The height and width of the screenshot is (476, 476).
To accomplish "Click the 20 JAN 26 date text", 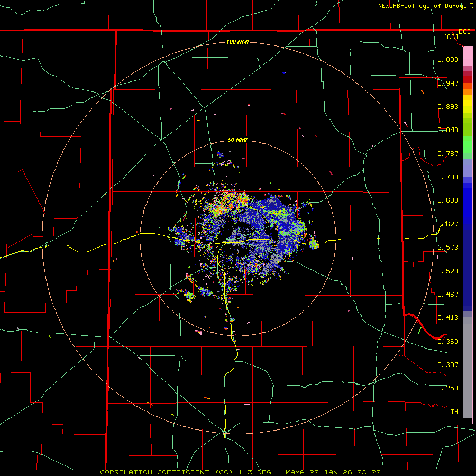I will (x=332, y=472).
